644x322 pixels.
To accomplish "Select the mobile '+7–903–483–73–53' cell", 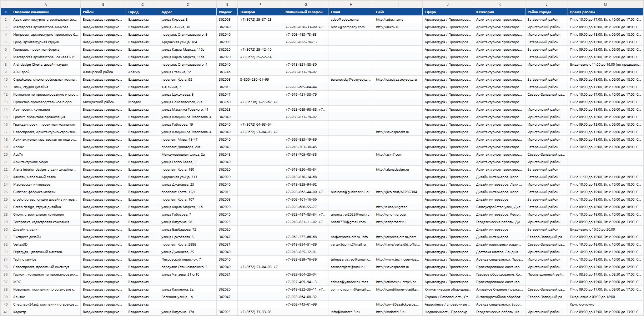I will [x=306, y=35].
